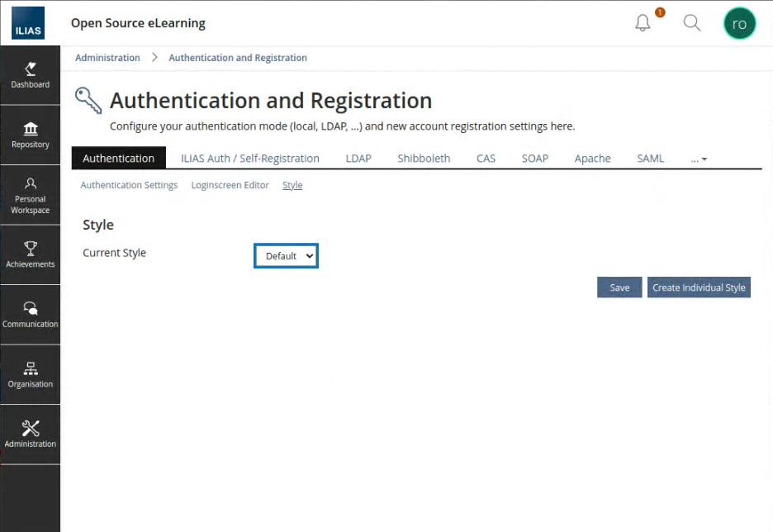
Task: Open the user avatar menu
Action: click(x=739, y=23)
